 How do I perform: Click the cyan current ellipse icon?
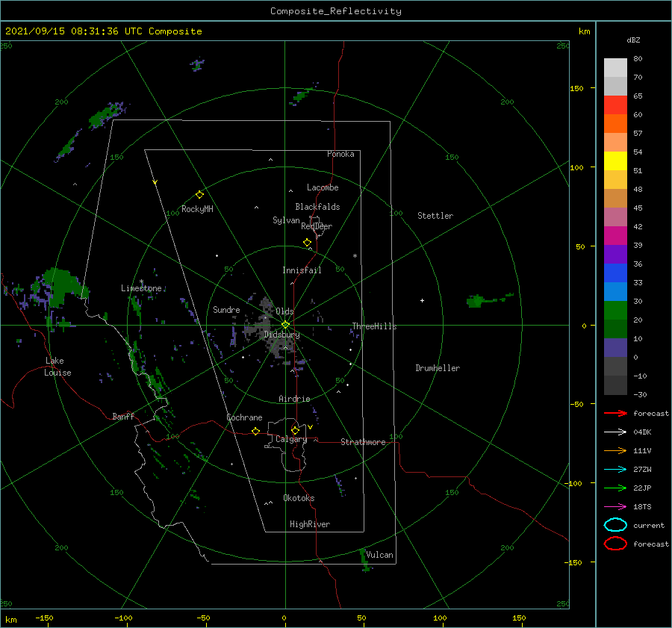click(615, 525)
